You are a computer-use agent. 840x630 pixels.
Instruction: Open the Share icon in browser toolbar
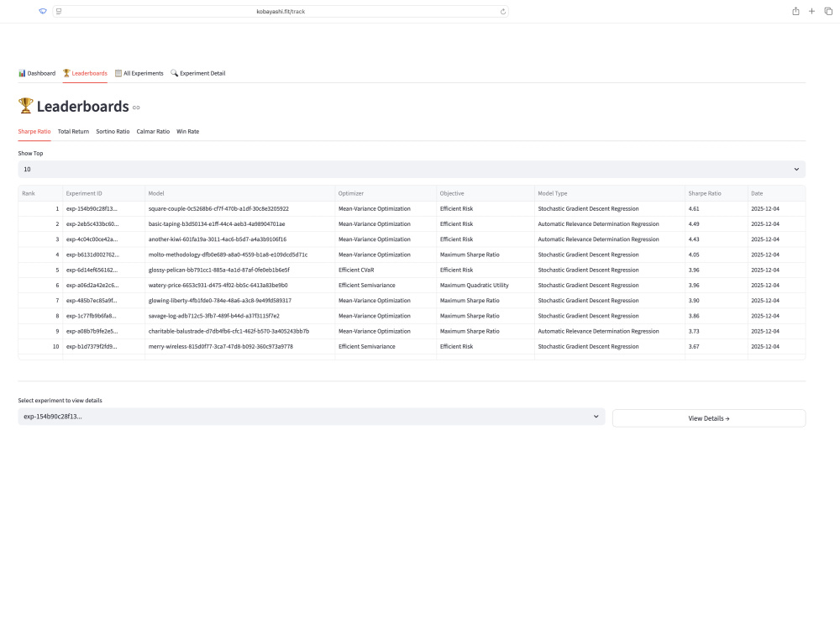795,11
